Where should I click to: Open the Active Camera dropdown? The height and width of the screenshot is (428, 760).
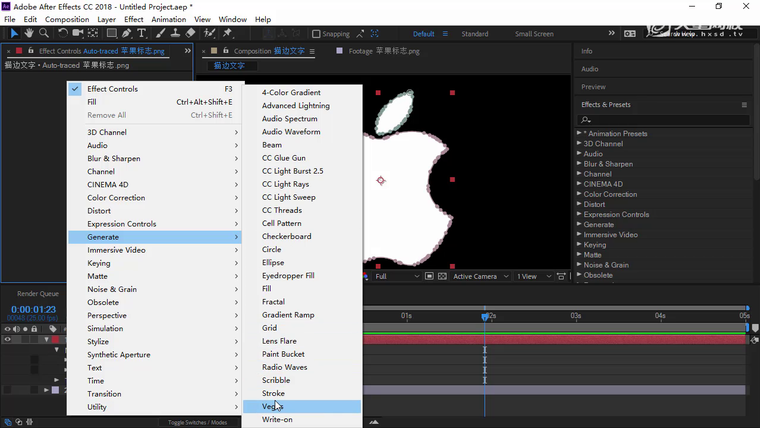click(478, 276)
